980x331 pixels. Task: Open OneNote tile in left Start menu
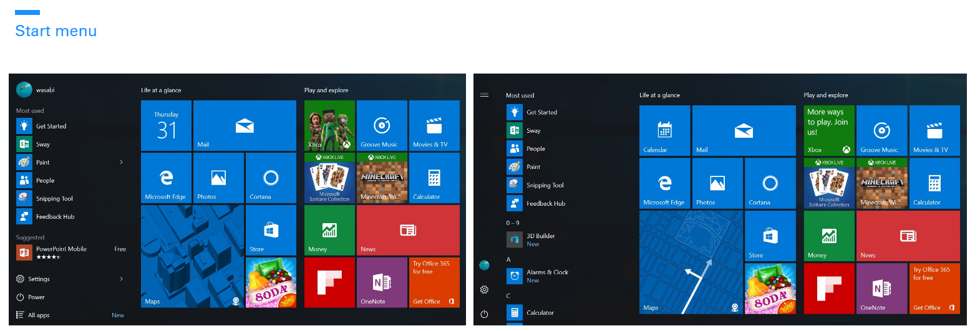pyautogui.click(x=382, y=282)
